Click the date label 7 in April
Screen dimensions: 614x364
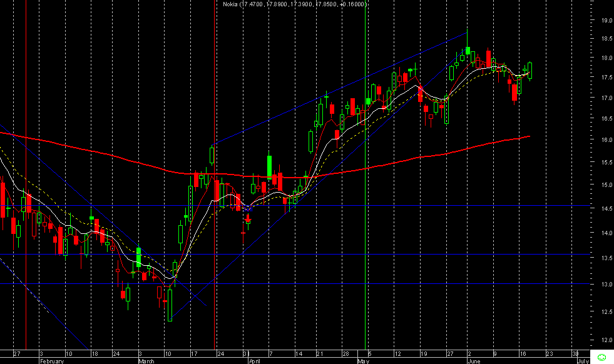coord(270,354)
